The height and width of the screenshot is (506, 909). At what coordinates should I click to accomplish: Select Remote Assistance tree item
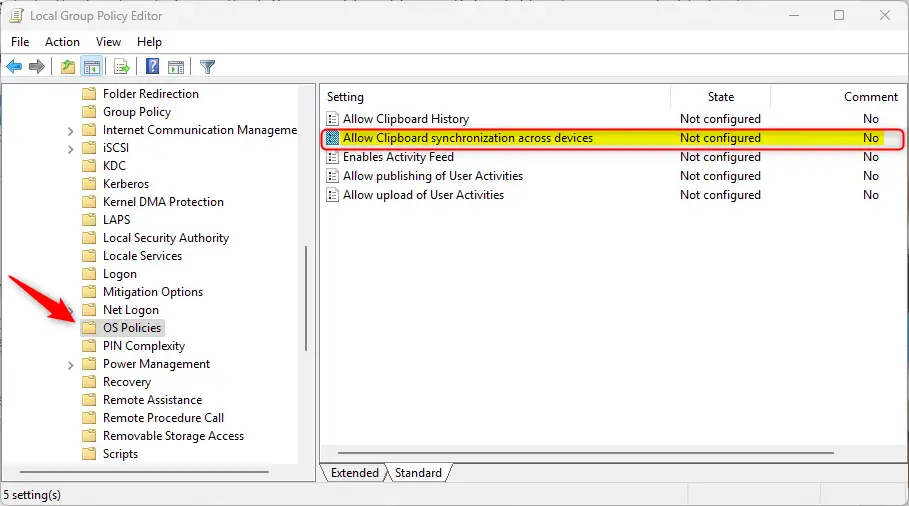click(x=152, y=399)
